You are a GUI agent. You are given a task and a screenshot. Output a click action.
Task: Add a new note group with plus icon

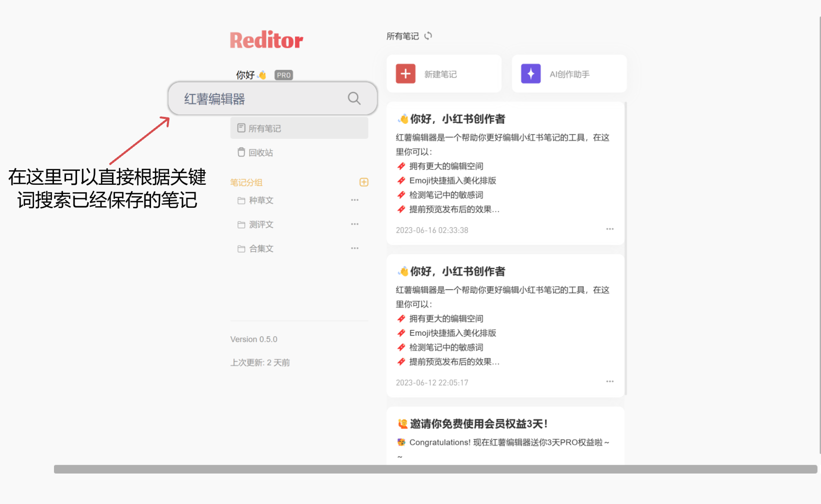[x=364, y=182]
